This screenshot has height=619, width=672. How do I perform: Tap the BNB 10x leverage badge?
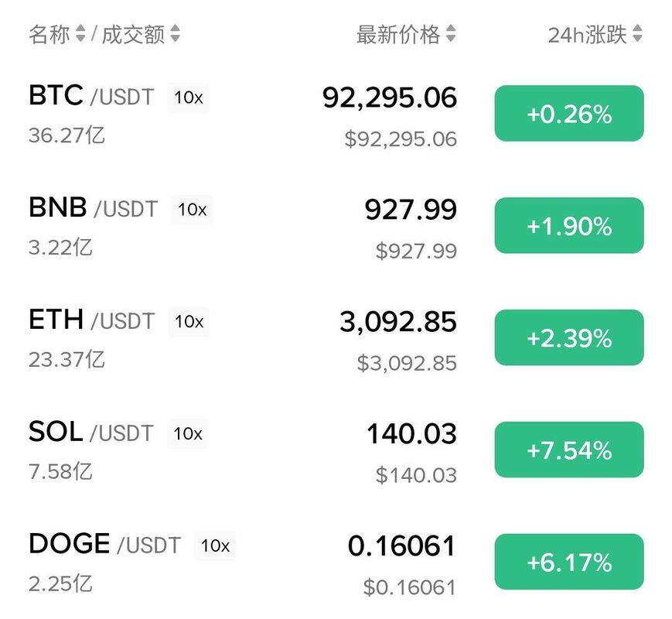pyautogui.click(x=192, y=210)
